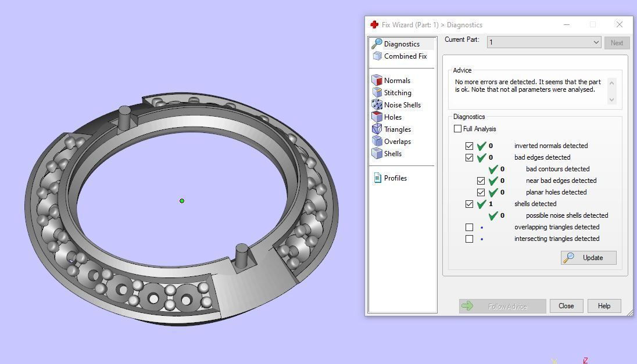Click the Shells cube icon

pos(377,153)
